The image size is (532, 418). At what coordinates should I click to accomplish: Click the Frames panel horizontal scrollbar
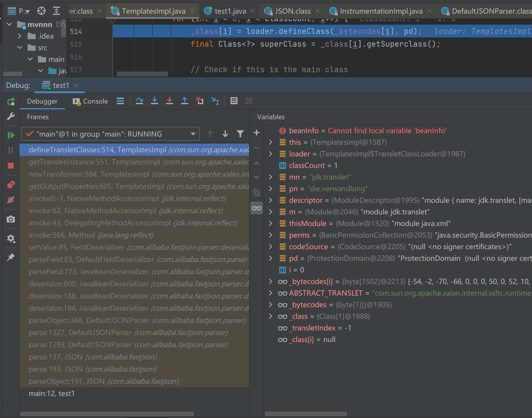107,414
